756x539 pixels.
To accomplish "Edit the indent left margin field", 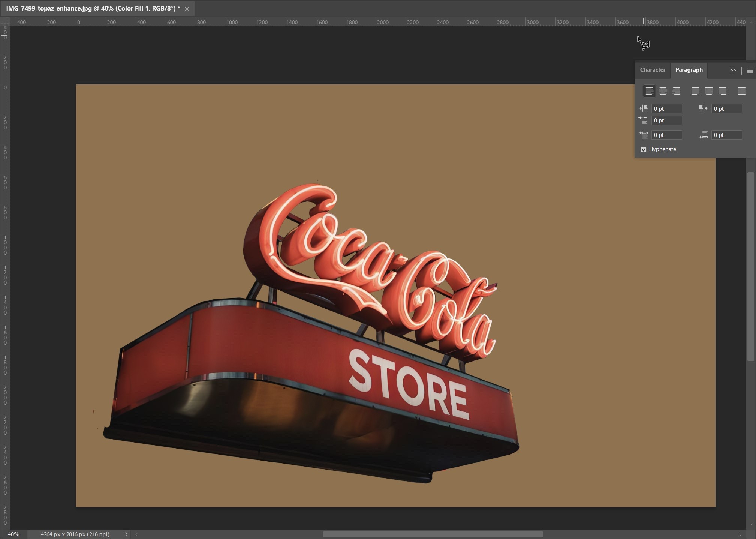I will click(x=666, y=108).
